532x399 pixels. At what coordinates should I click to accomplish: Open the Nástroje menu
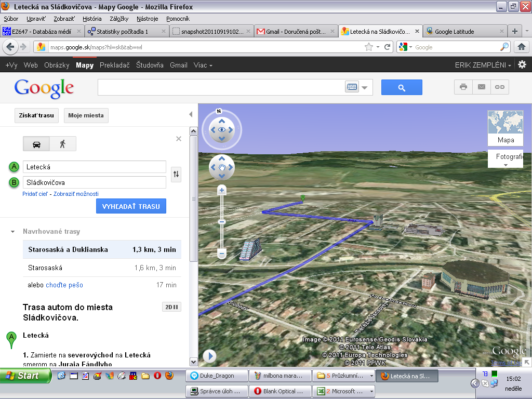[x=147, y=19]
